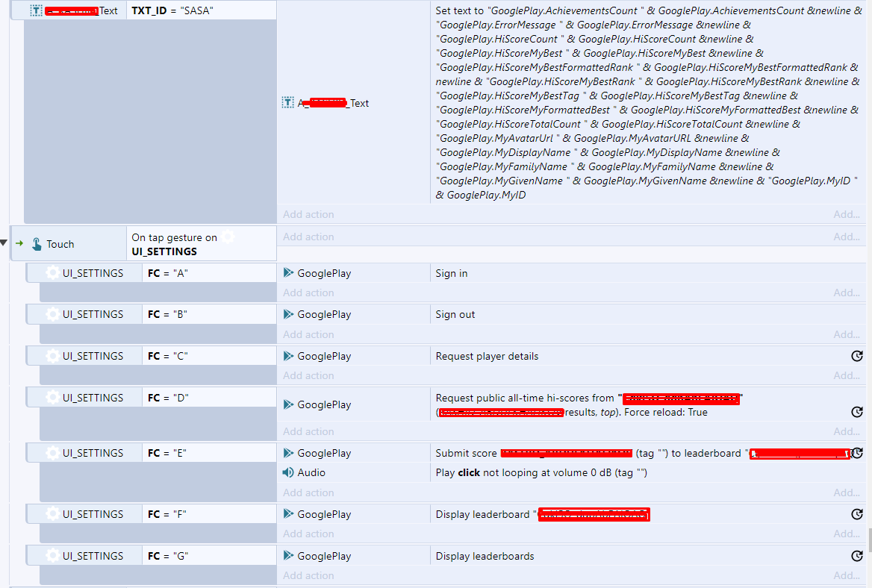872x588 pixels.
Task: Select the Submit score action text
Action: click(x=643, y=453)
